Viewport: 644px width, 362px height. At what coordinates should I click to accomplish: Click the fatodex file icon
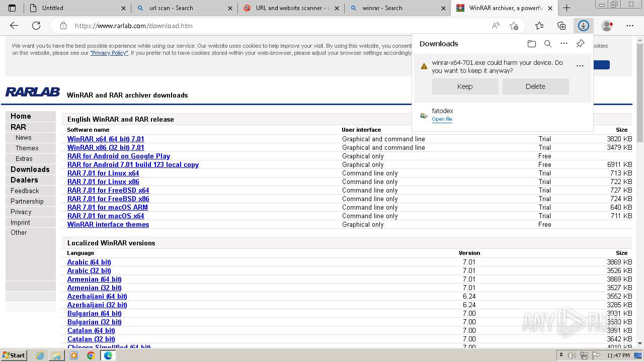424,115
